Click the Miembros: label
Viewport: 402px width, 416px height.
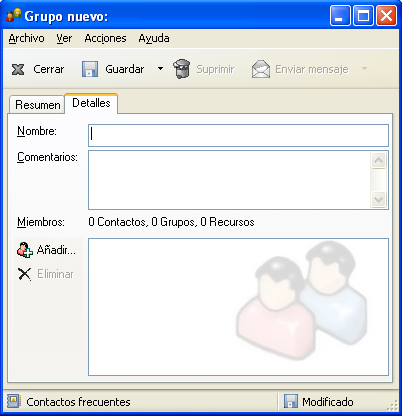(x=41, y=222)
